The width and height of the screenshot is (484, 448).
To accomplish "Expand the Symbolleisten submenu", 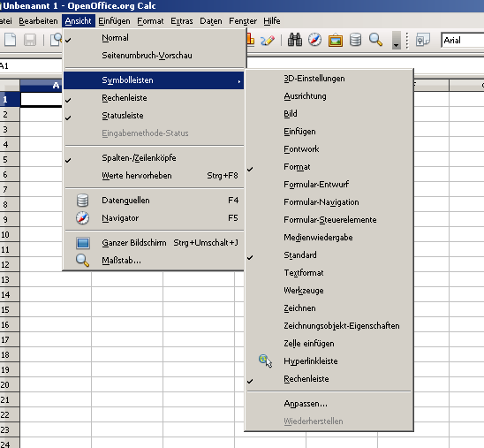I will 154,80.
